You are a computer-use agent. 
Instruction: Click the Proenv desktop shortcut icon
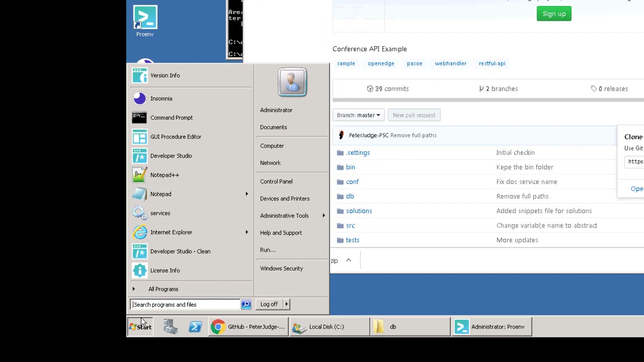[145, 18]
